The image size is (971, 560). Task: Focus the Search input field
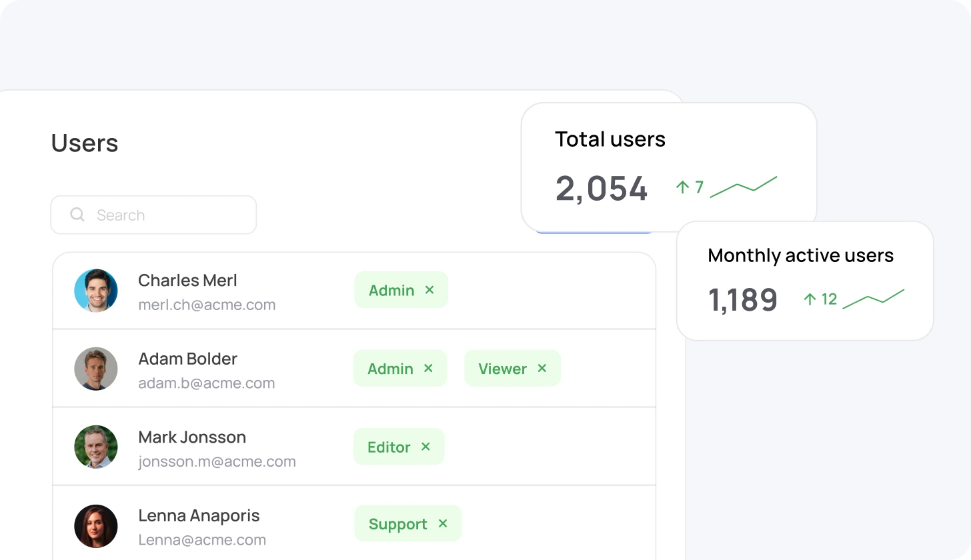pos(167,215)
